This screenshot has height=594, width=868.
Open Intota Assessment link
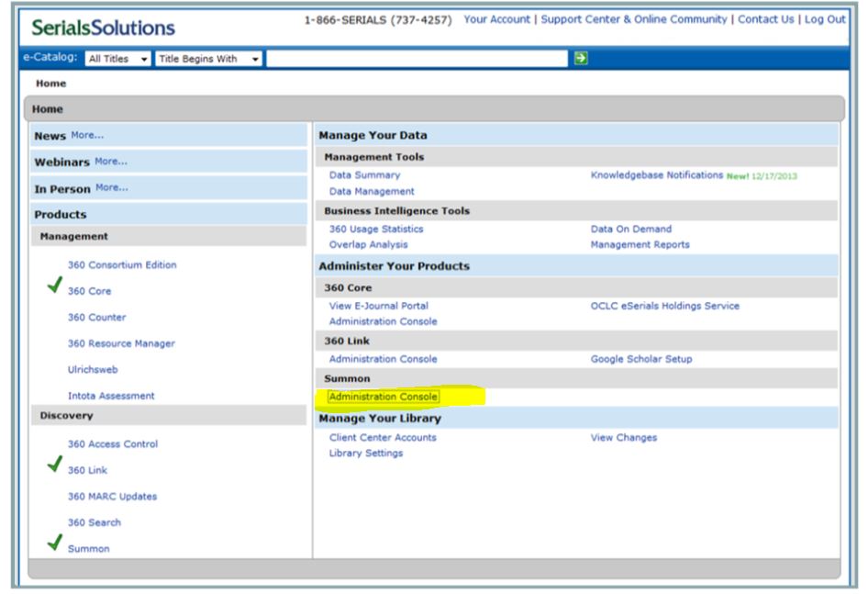click(x=111, y=396)
